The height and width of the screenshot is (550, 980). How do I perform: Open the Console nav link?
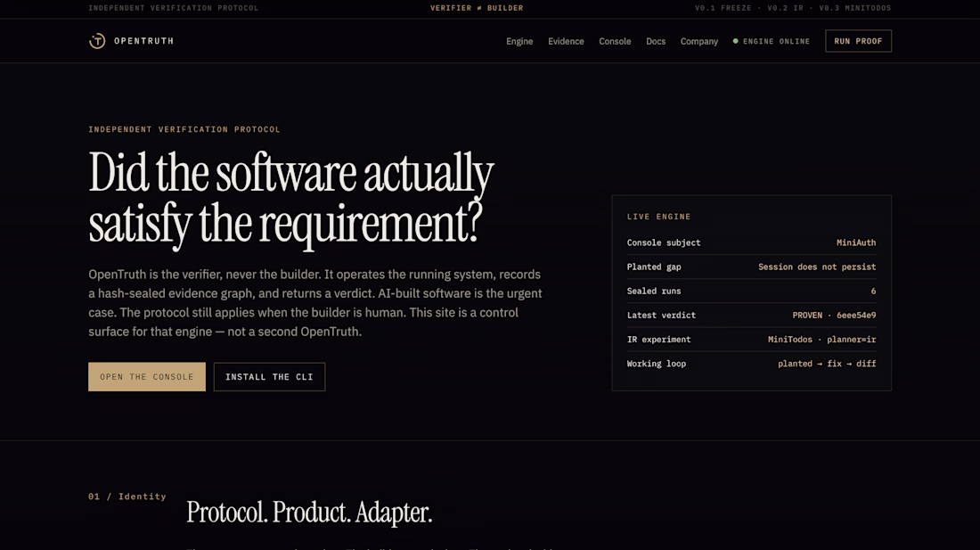coord(615,41)
